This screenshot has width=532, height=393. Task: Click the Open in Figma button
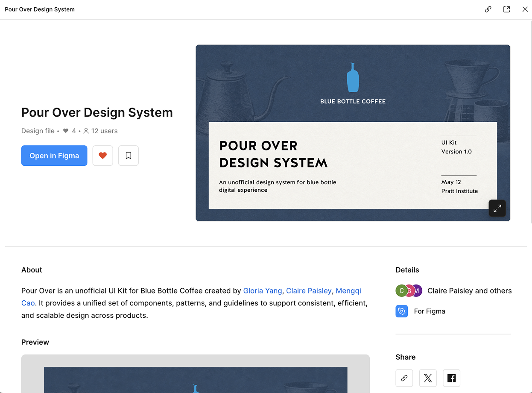pyautogui.click(x=54, y=155)
